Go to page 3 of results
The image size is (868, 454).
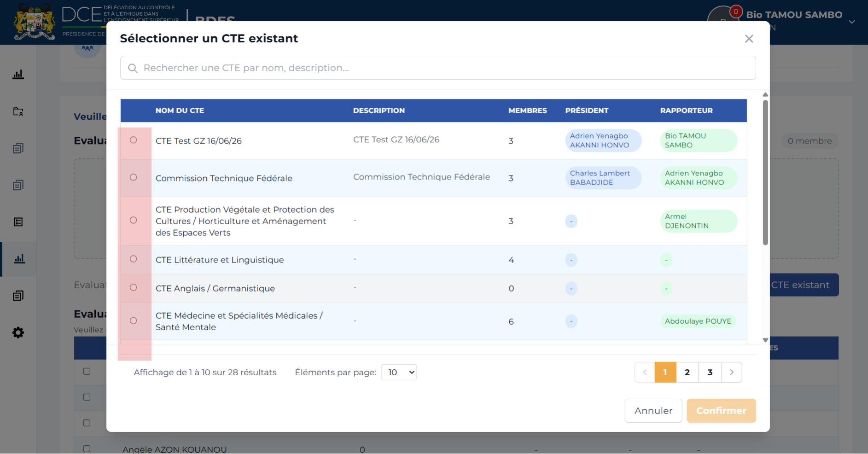[710, 372]
